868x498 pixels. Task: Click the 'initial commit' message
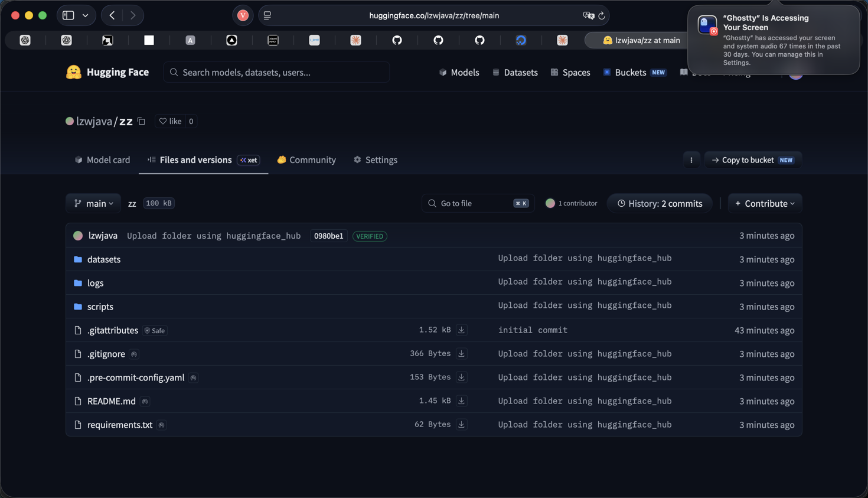coord(533,330)
